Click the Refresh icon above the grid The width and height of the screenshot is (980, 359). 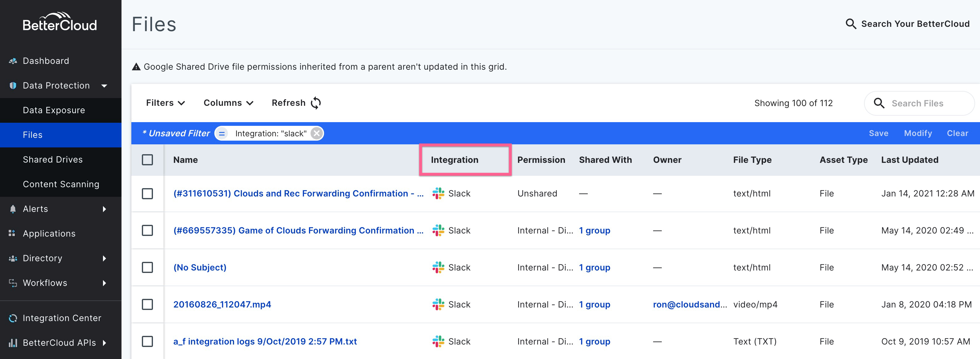(x=315, y=103)
